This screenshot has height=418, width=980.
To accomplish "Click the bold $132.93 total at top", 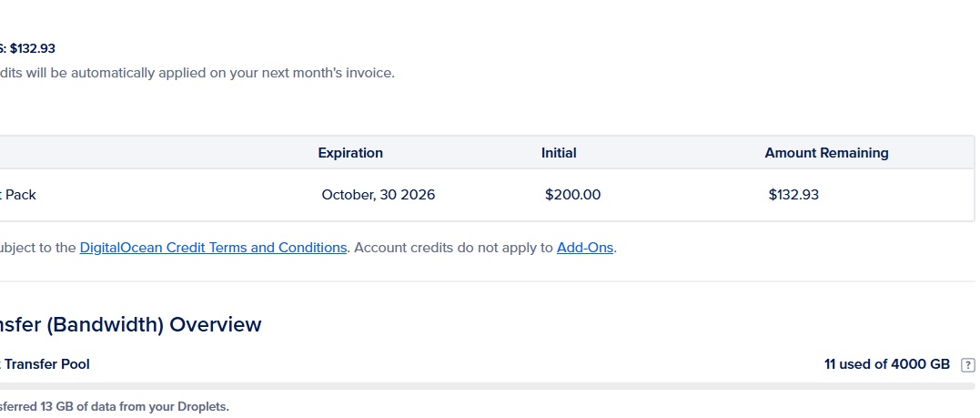I will click(32, 48).
